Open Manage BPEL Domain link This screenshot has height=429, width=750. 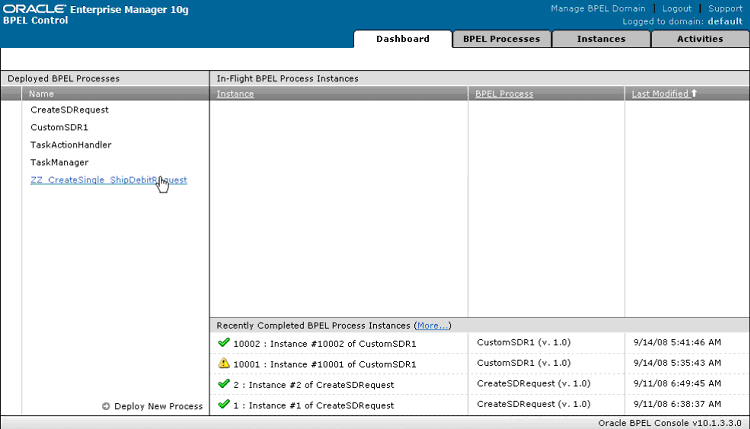(x=598, y=9)
